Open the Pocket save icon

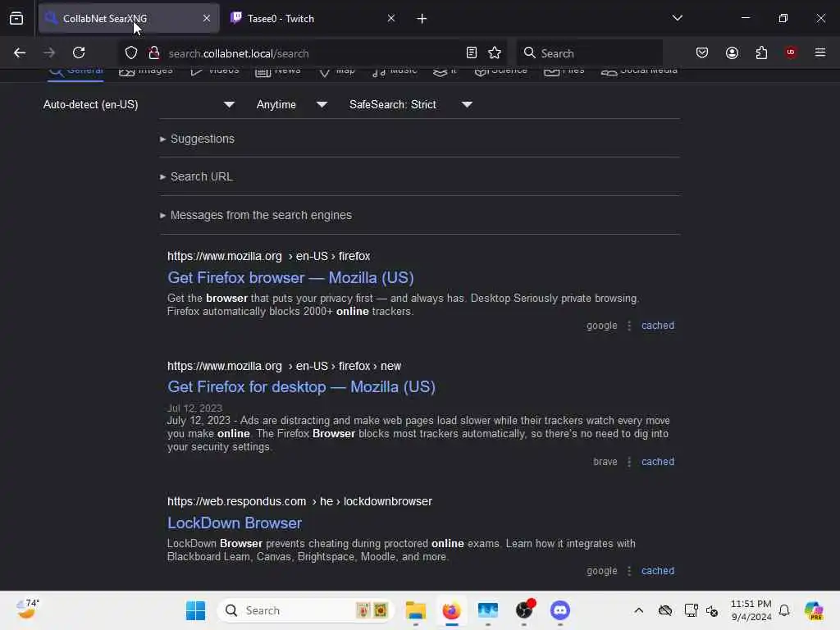[x=702, y=52]
